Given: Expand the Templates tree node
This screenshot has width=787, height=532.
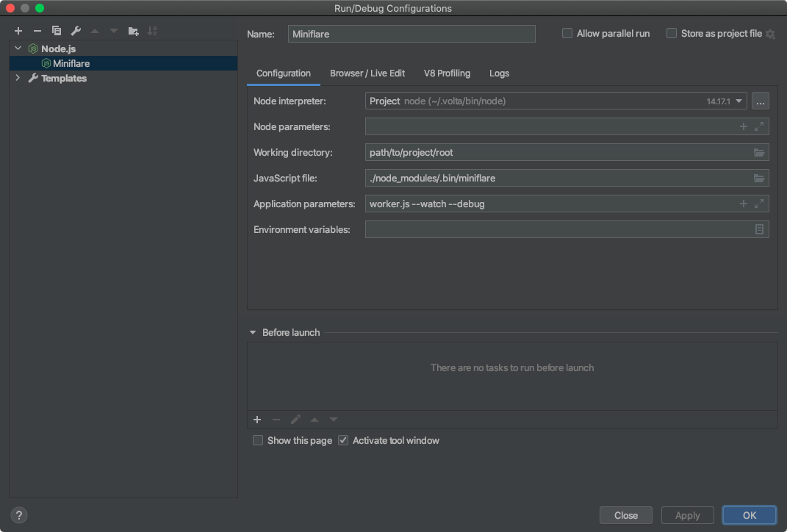Looking at the screenshot, I should pos(18,78).
